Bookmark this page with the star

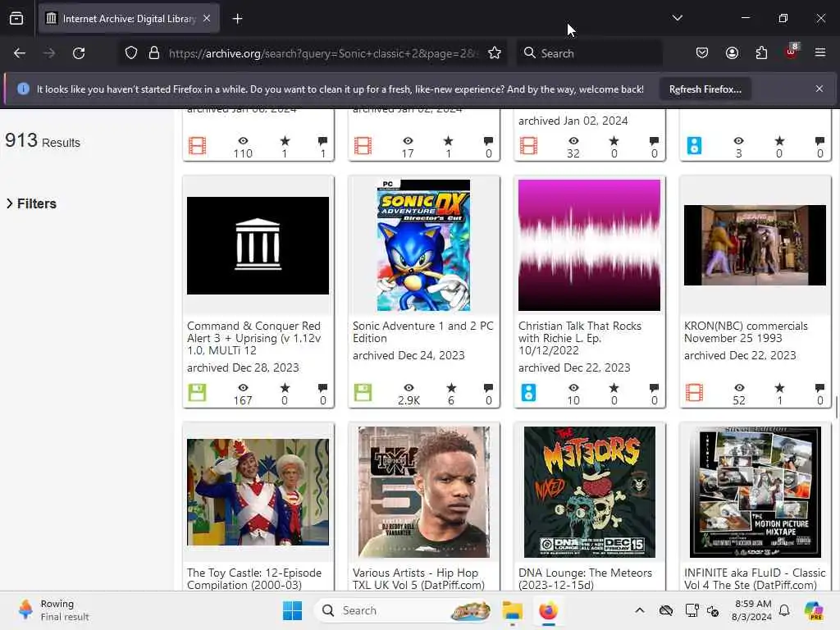(x=495, y=53)
